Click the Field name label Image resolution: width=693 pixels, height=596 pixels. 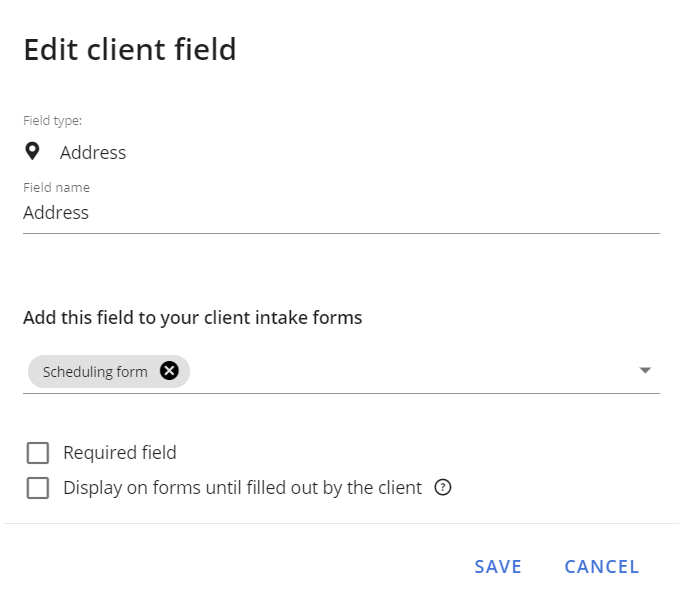click(x=57, y=188)
